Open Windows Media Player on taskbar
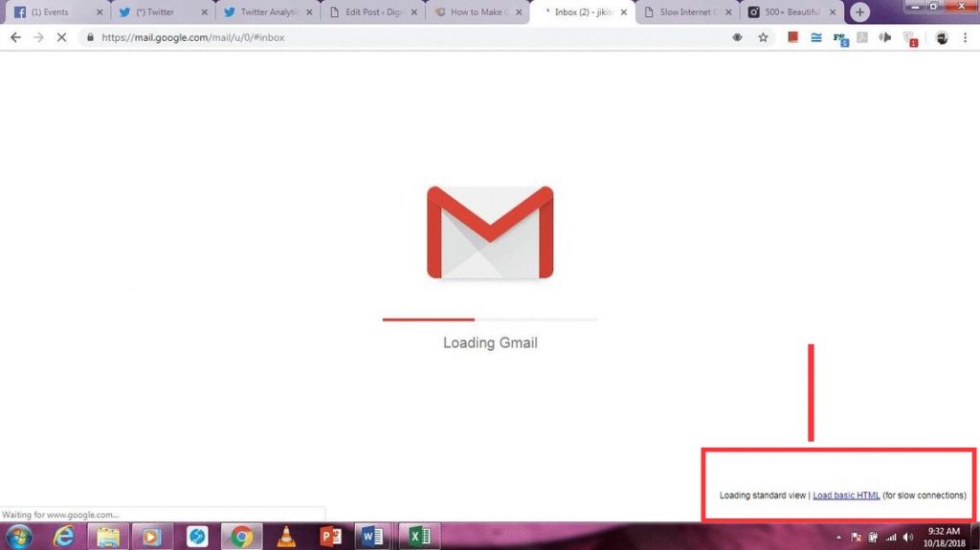Screen dimensions: 980x550 (151, 537)
